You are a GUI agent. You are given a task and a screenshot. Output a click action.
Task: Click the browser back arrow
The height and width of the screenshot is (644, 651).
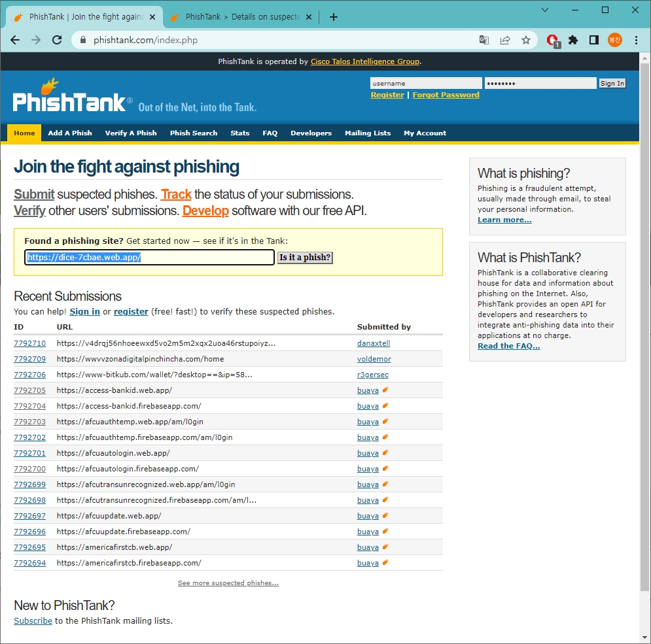pos(15,40)
